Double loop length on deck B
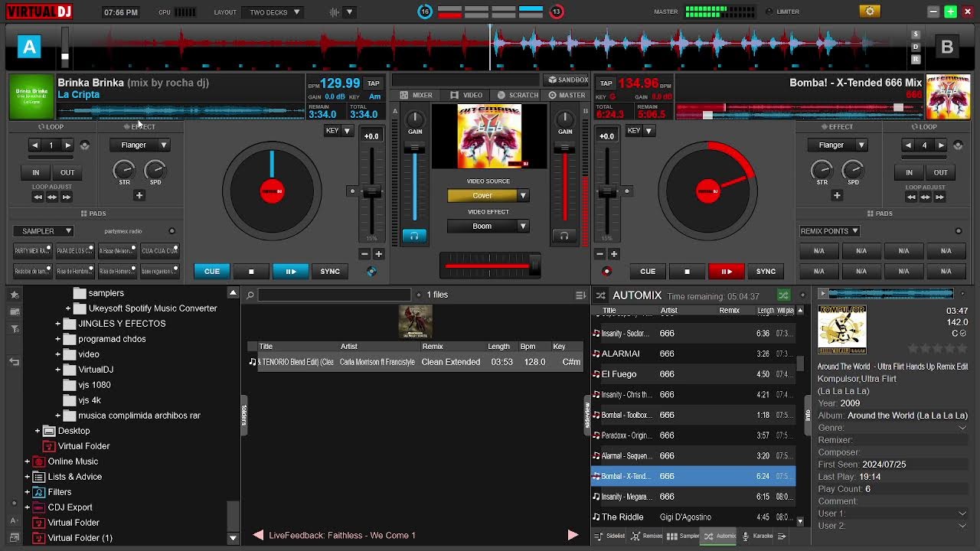This screenshot has width=980, height=551. [x=941, y=145]
